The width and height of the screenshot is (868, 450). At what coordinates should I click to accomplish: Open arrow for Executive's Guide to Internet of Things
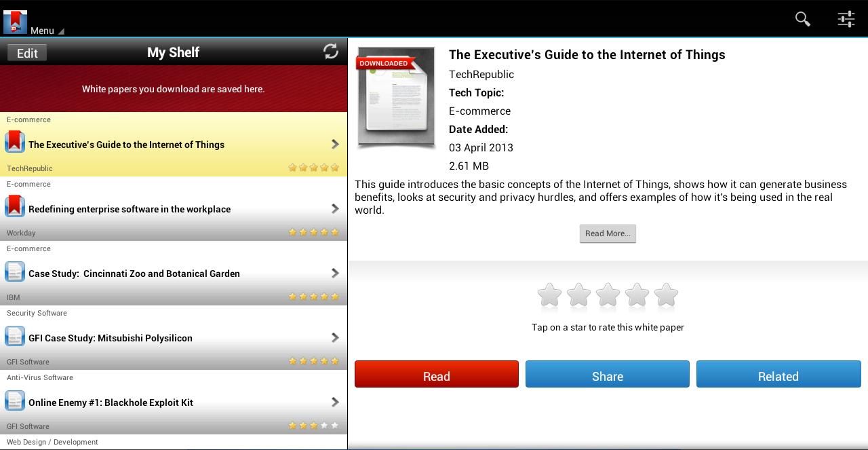(x=335, y=144)
